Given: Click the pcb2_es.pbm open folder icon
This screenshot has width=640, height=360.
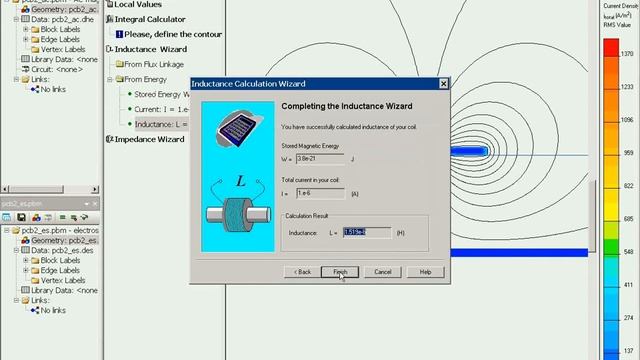Looking at the screenshot, I should 16,231.
